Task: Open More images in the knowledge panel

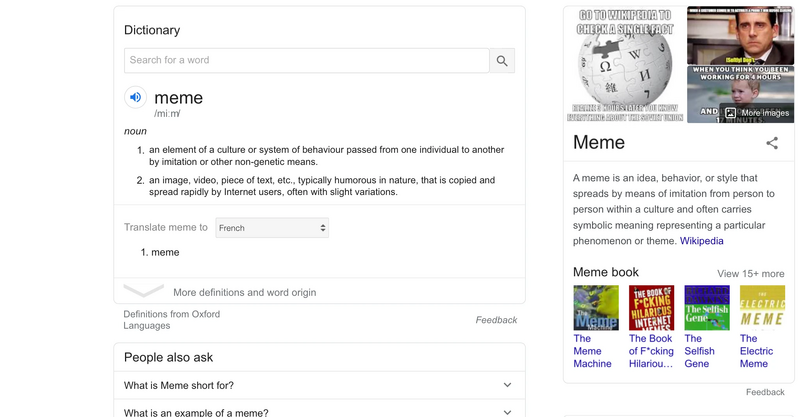Action: 756,113
